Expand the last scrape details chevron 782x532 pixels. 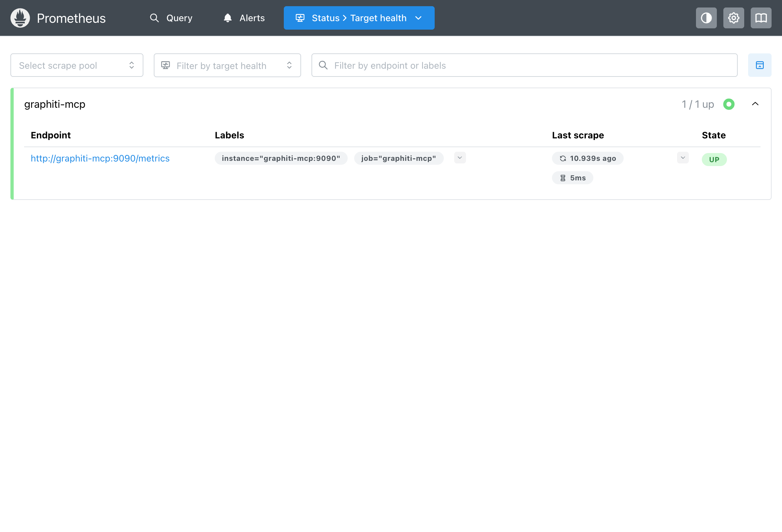(682, 158)
